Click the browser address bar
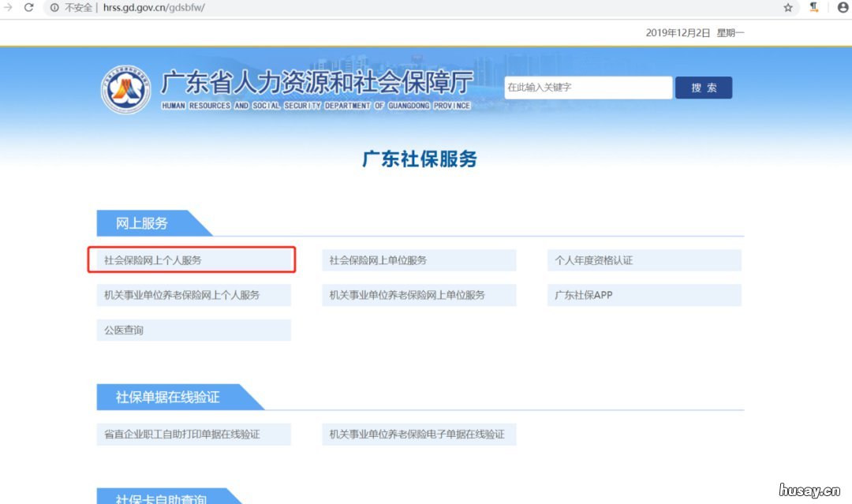The width and height of the screenshot is (852, 504). coord(316,8)
